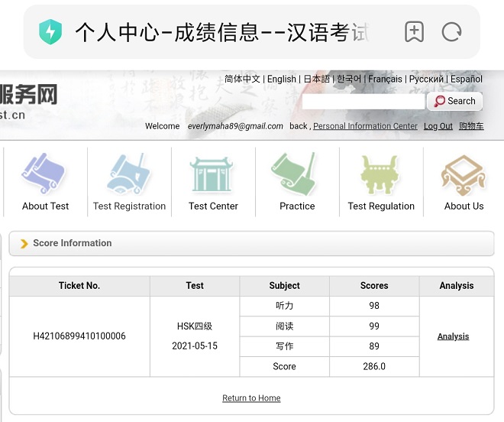Click the Search button
The image size is (504, 422).
(454, 101)
